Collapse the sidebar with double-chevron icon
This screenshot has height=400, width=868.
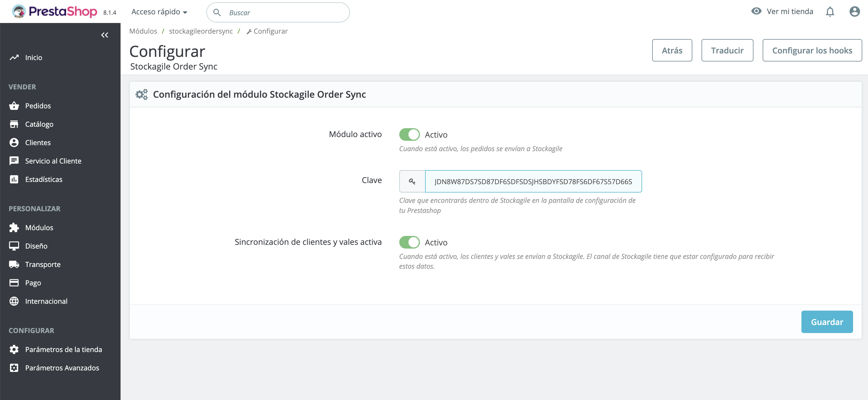click(x=104, y=35)
